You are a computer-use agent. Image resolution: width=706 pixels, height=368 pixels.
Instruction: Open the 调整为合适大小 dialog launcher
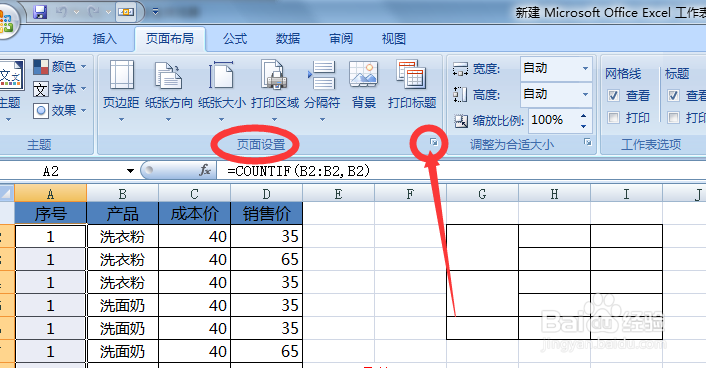point(588,142)
